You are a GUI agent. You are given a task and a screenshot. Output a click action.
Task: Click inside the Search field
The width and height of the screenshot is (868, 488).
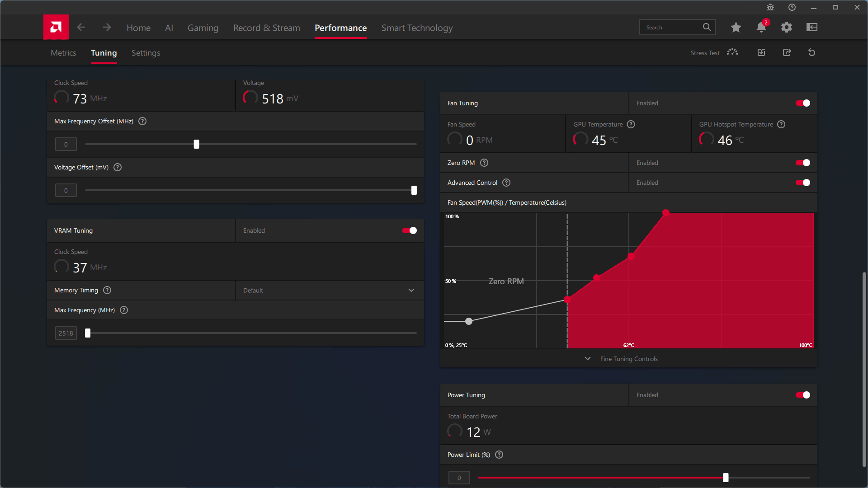click(x=674, y=27)
